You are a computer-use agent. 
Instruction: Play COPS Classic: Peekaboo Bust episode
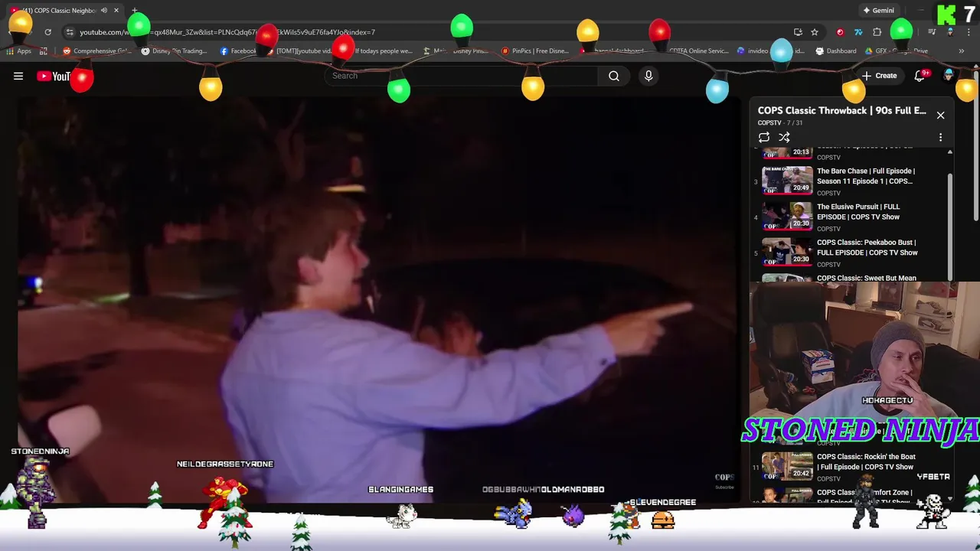867,247
